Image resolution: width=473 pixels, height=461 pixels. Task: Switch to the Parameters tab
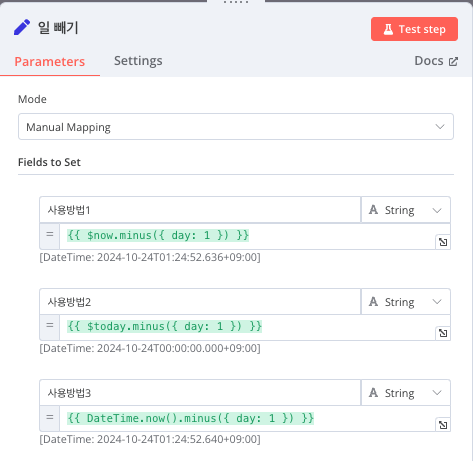[x=50, y=62]
